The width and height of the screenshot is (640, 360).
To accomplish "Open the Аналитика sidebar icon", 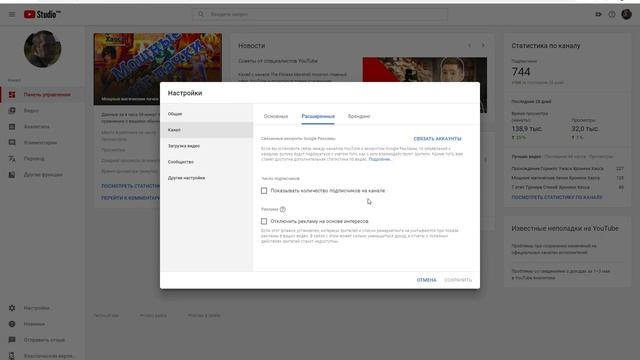I will tap(12, 127).
